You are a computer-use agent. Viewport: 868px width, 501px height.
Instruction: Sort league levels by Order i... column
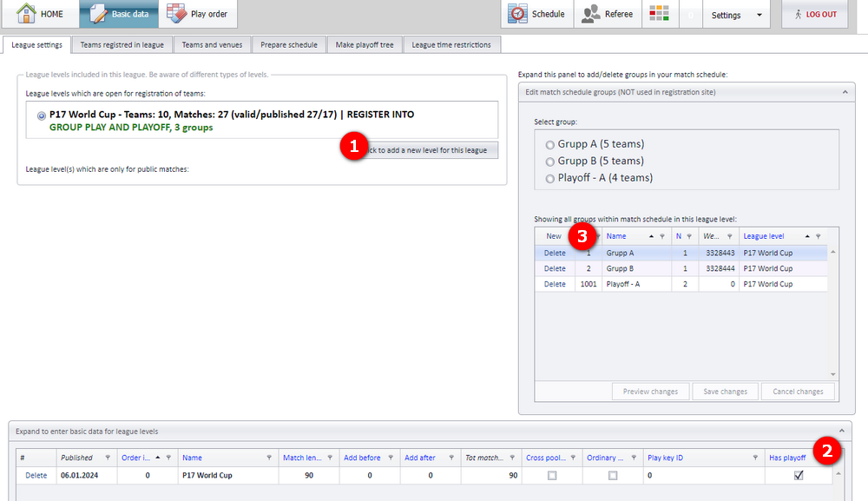point(135,458)
